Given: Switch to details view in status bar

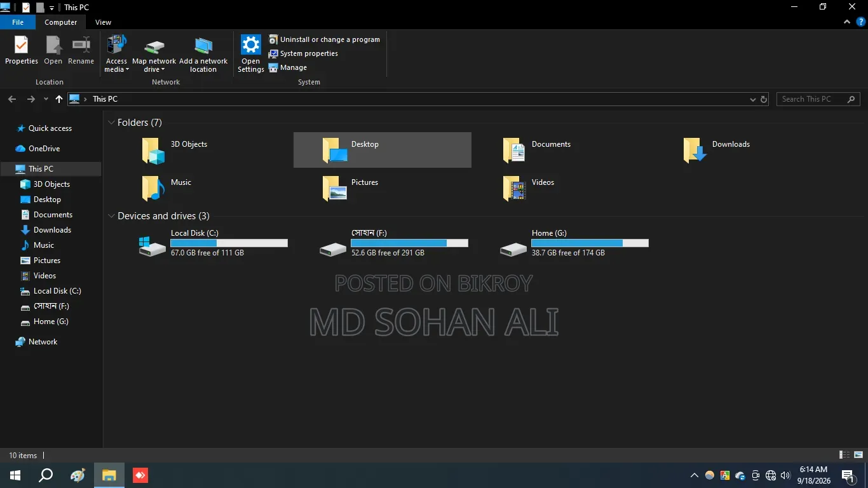Looking at the screenshot, I should click(x=844, y=455).
